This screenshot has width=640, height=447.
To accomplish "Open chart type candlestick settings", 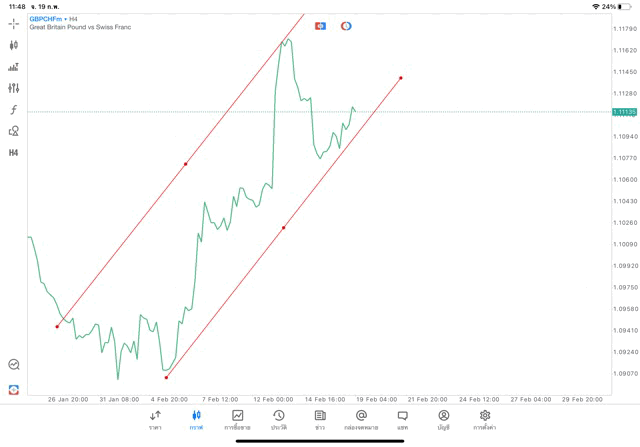I will coord(14,45).
